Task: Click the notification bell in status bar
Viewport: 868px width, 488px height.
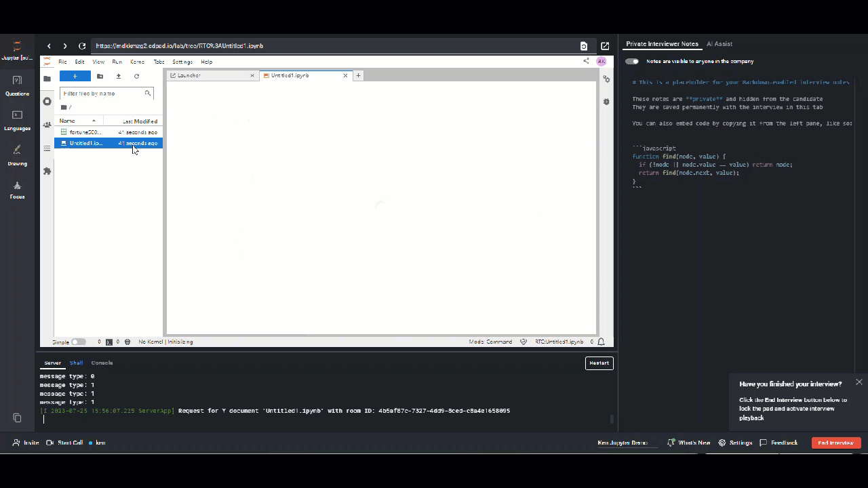Action: click(x=601, y=342)
